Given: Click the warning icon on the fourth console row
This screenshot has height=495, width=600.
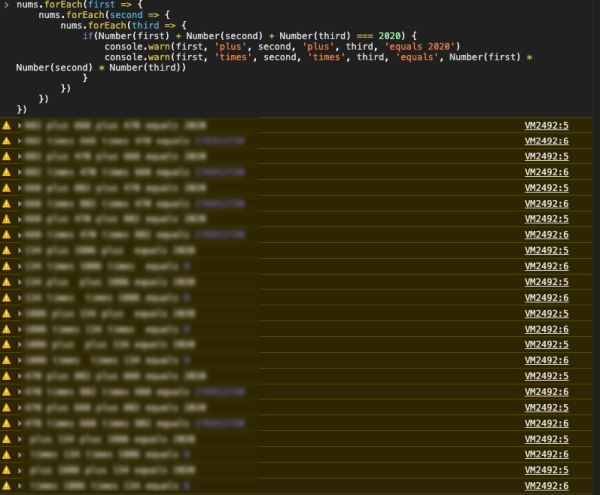Looking at the screenshot, I should coord(7,173).
